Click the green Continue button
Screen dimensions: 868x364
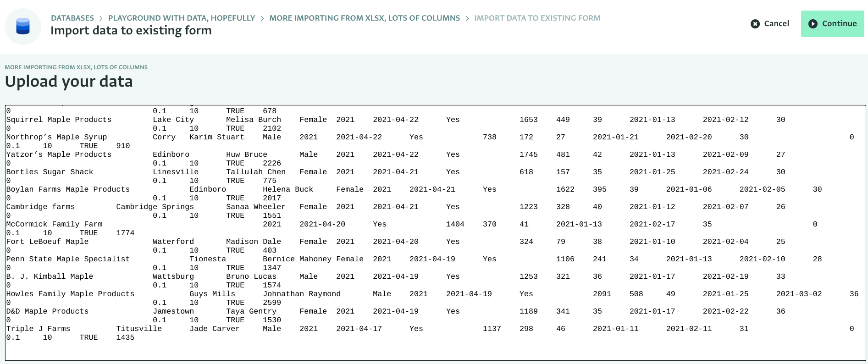pos(832,24)
